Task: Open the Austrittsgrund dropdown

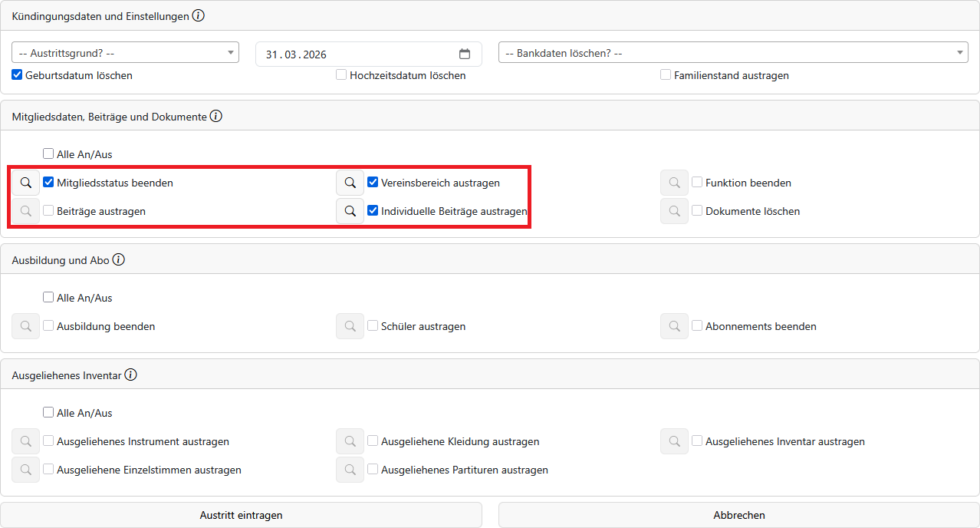Action: point(125,53)
